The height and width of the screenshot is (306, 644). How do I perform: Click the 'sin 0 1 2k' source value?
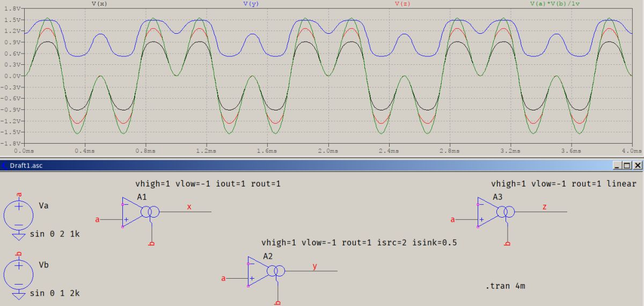55,293
